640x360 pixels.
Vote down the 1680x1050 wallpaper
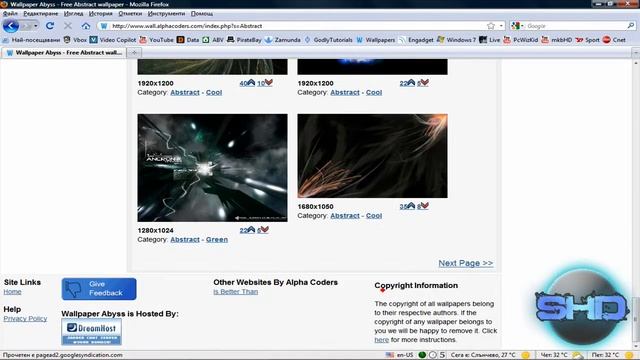click(x=423, y=206)
